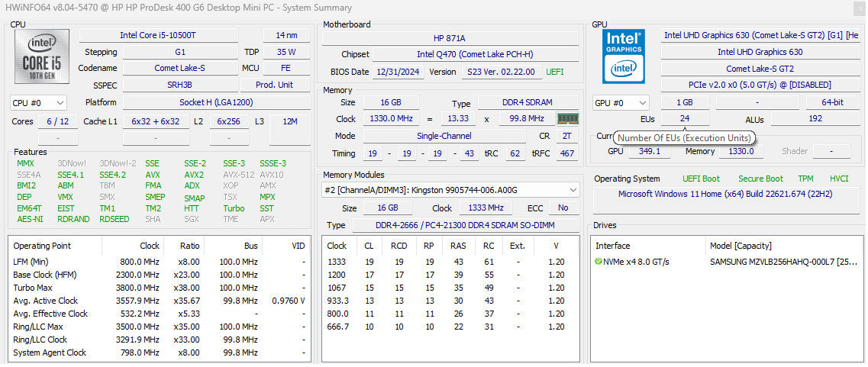Screen dimensions: 868x367
Task: Select the Base Clock (HFM) row
Action: 160,275
